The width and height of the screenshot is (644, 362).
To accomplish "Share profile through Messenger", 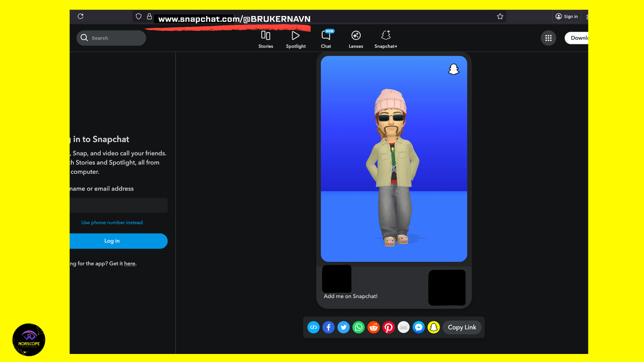I will pos(419,327).
